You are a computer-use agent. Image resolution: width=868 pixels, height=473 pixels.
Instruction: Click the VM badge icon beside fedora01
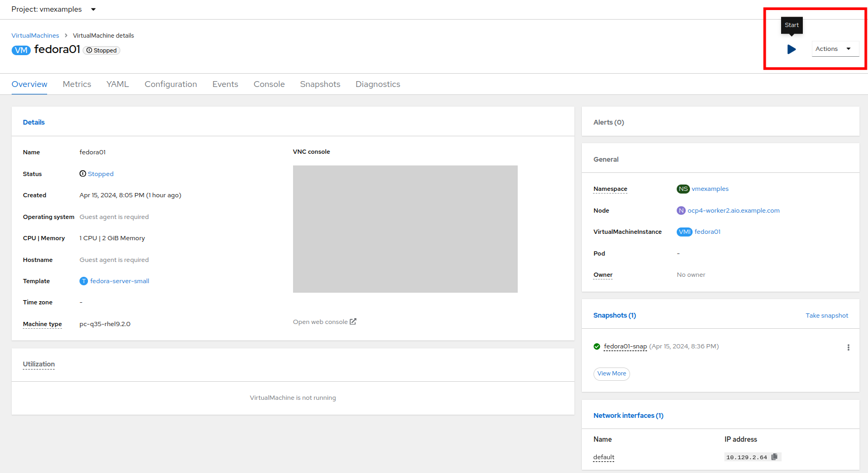[21, 50]
